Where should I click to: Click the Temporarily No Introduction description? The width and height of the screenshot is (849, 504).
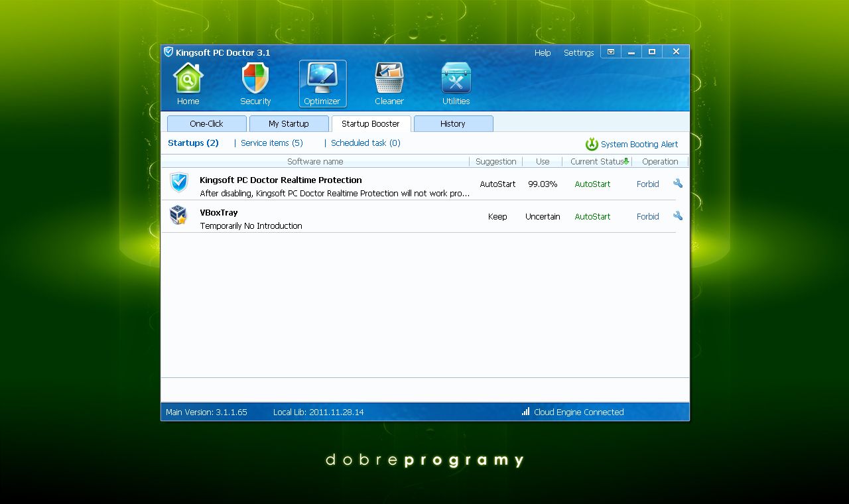click(251, 225)
